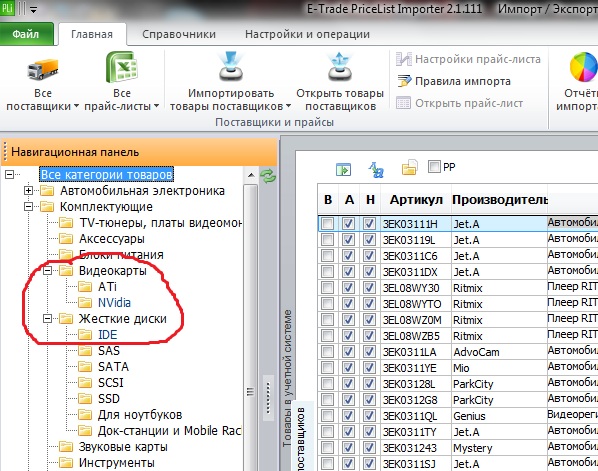
Task: Open the Все поставщики dropdown arrow
Action: tap(76, 106)
